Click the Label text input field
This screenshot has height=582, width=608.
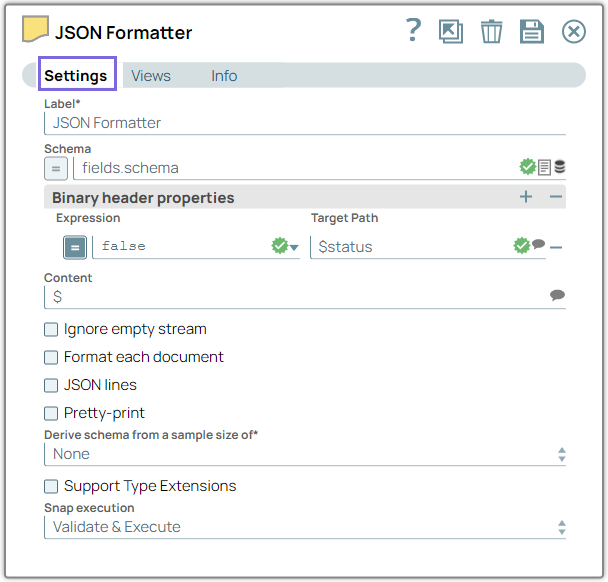pos(305,123)
